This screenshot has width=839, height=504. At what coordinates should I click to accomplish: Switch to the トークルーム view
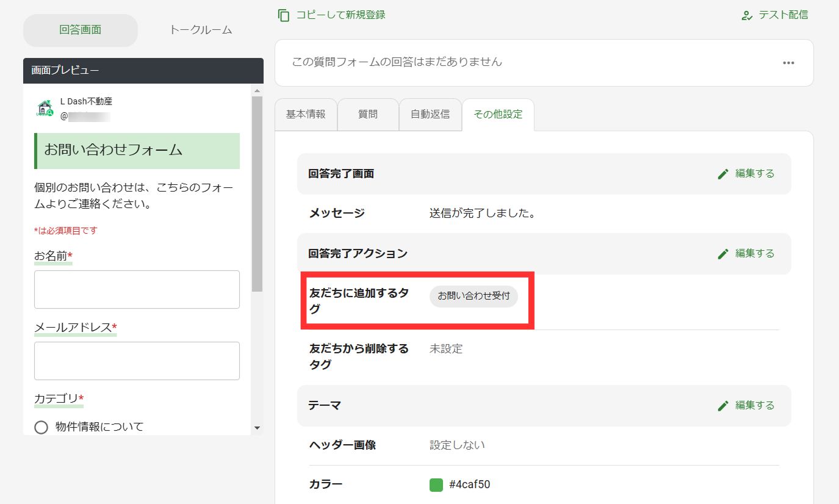coord(201,30)
